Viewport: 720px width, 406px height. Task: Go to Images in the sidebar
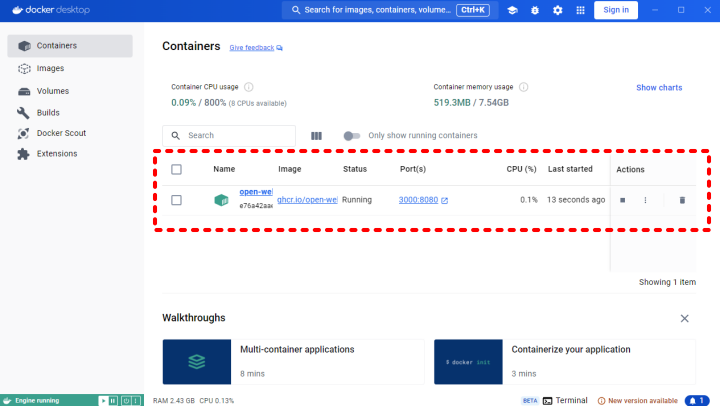coord(50,69)
